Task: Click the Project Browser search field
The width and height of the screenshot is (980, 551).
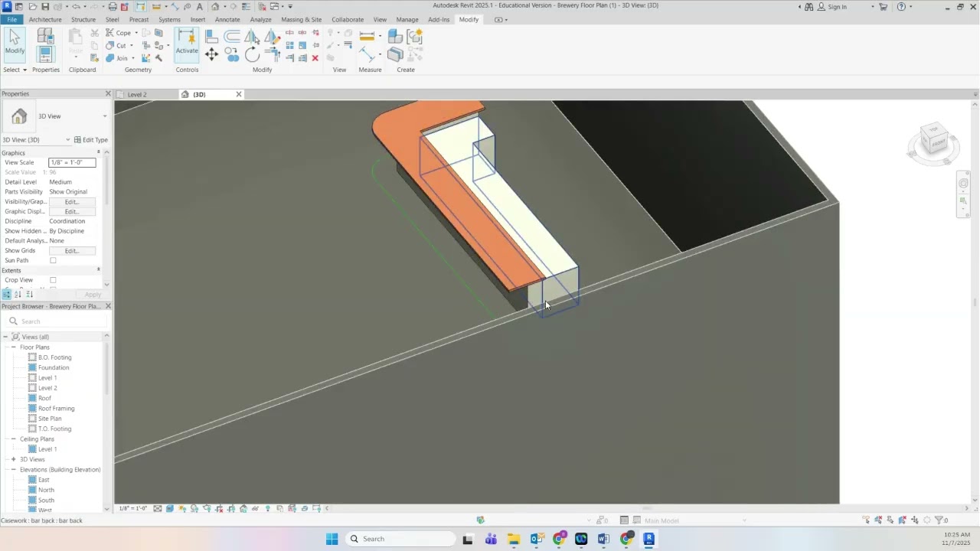Action: [56, 321]
